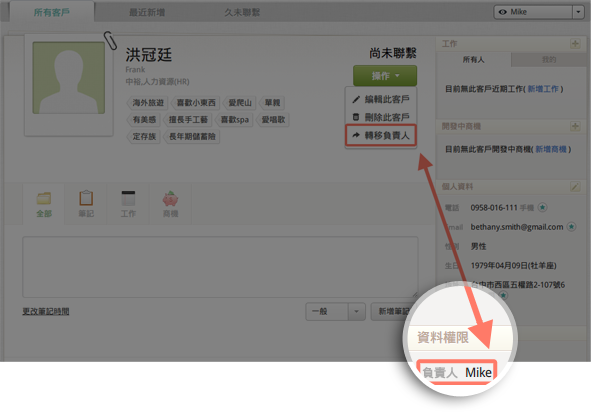Toggle the star next to the phone number
This screenshot has width=591, height=412.
(x=542, y=207)
